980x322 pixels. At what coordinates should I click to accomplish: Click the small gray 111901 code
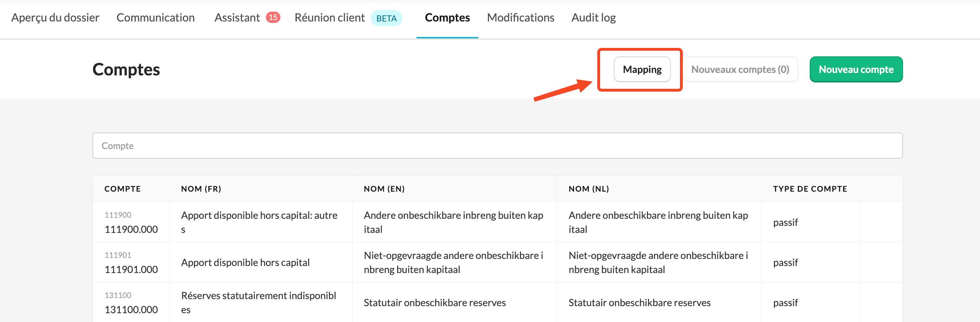click(118, 255)
